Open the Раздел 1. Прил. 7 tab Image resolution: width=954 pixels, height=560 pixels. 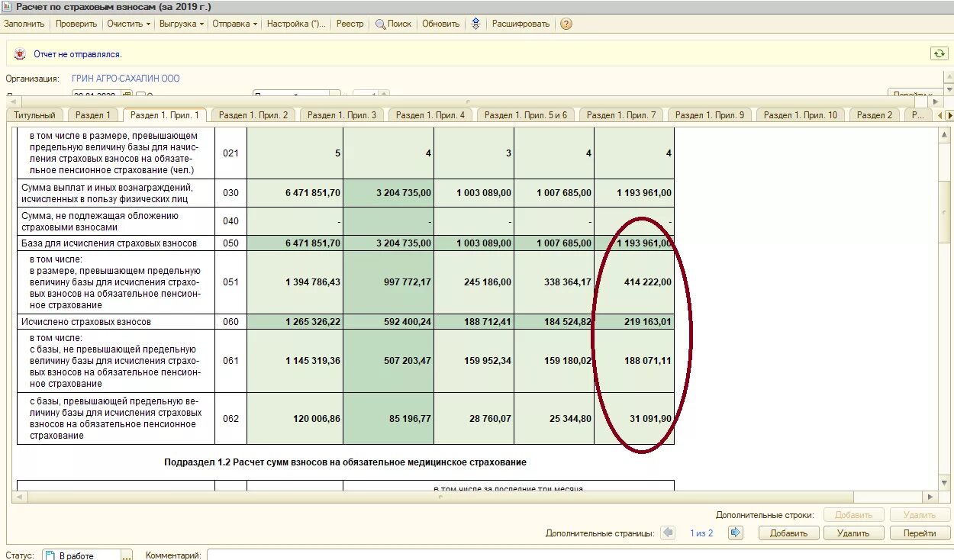coord(621,115)
